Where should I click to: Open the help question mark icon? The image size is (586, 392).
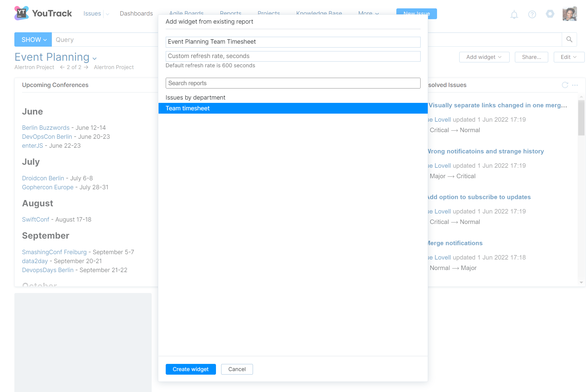coord(532,14)
